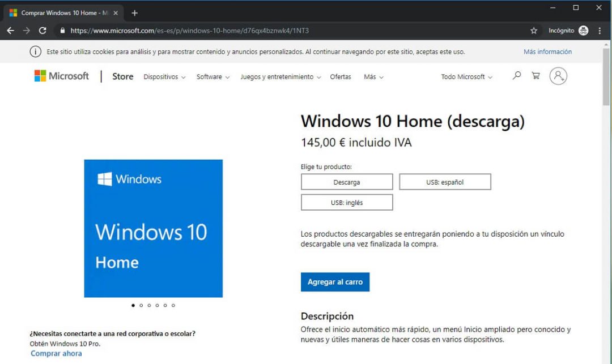Select the USB: español product option
Viewport: 612px width, 364px height.
coord(445,182)
